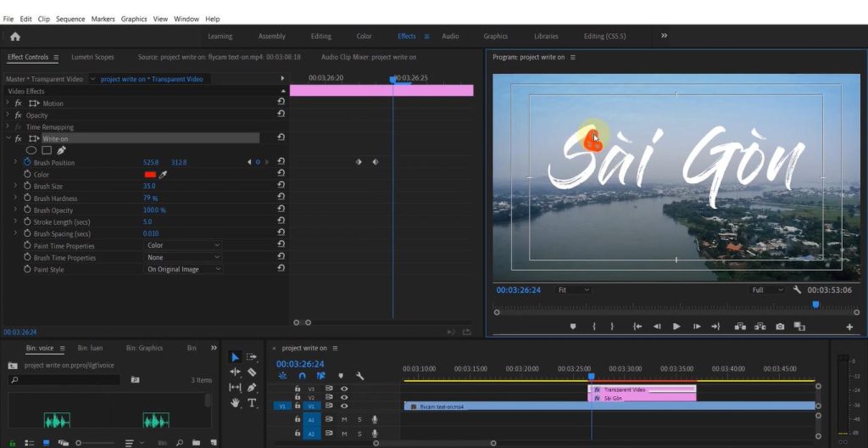Image resolution: width=868 pixels, height=448 pixels.
Task: Reset the Brush Size parameter
Action: 281,186
